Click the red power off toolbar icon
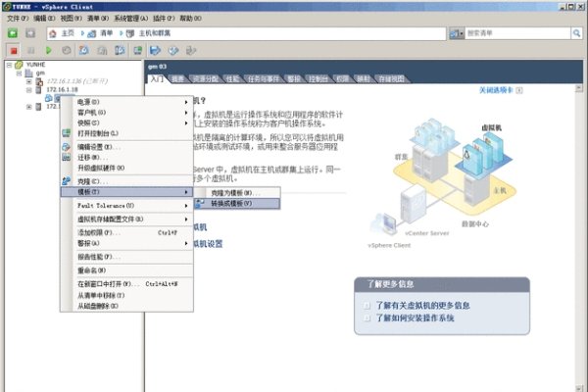The image size is (588, 392). pos(13,49)
